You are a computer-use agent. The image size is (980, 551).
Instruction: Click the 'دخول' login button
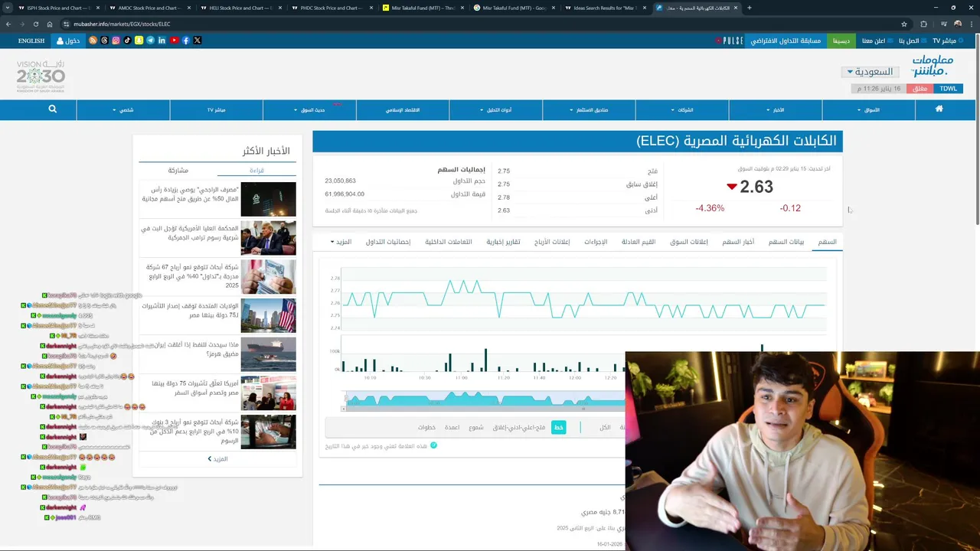point(67,41)
